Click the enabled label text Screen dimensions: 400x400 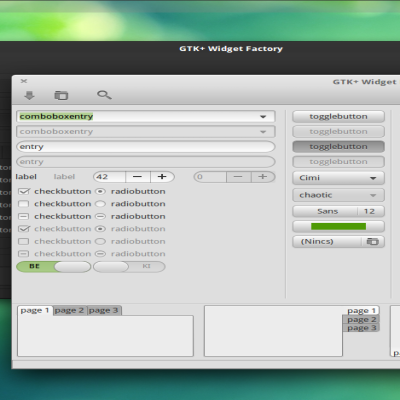pyautogui.click(x=26, y=177)
